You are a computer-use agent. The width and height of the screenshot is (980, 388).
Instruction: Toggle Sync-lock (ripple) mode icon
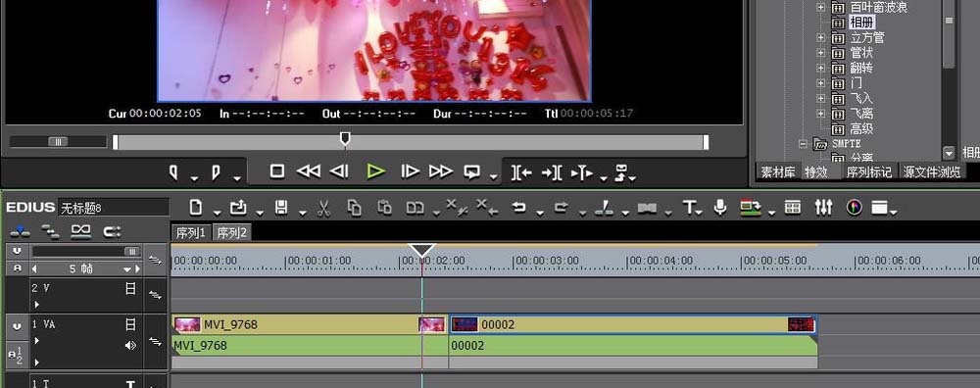click(51, 232)
